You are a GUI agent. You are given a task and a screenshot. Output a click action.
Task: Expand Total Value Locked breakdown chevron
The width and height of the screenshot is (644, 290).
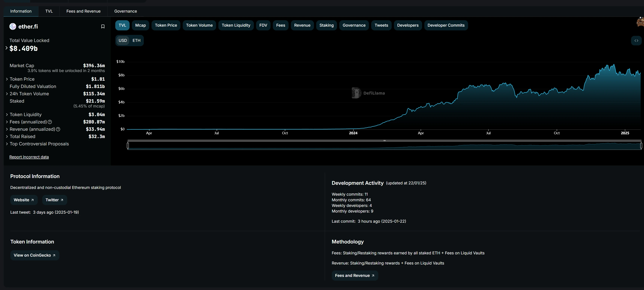[7, 48]
